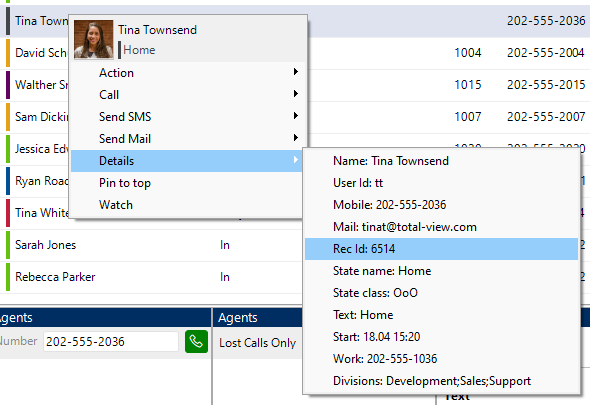Expand the Action submenu arrow

click(296, 72)
